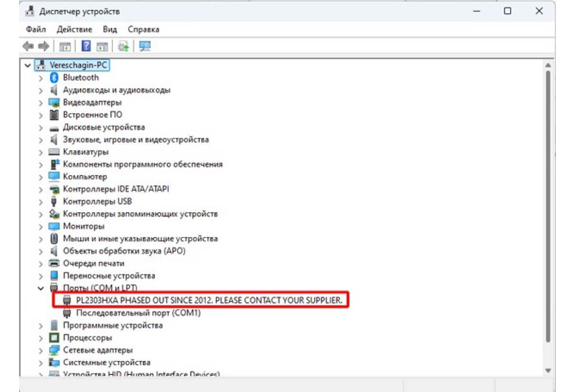Screen dimensions: 572x392
Task: Click the Клавиатуры keyboard icon
Action: coord(54,152)
